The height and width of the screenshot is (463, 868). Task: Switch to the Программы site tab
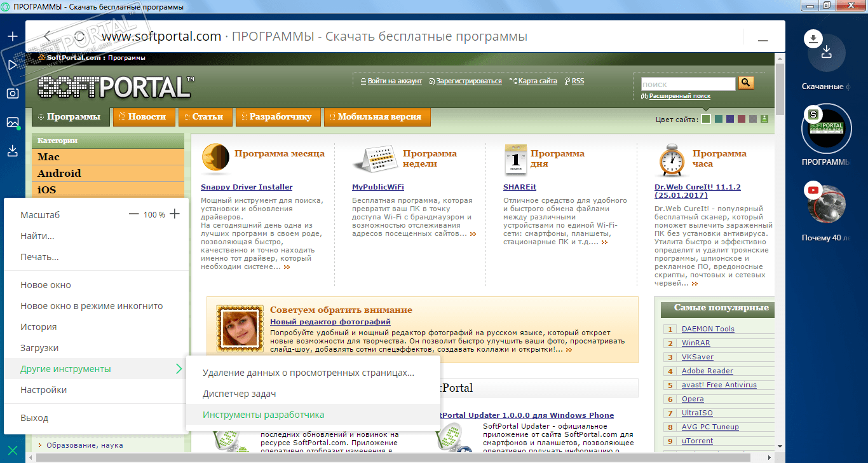[x=71, y=117]
